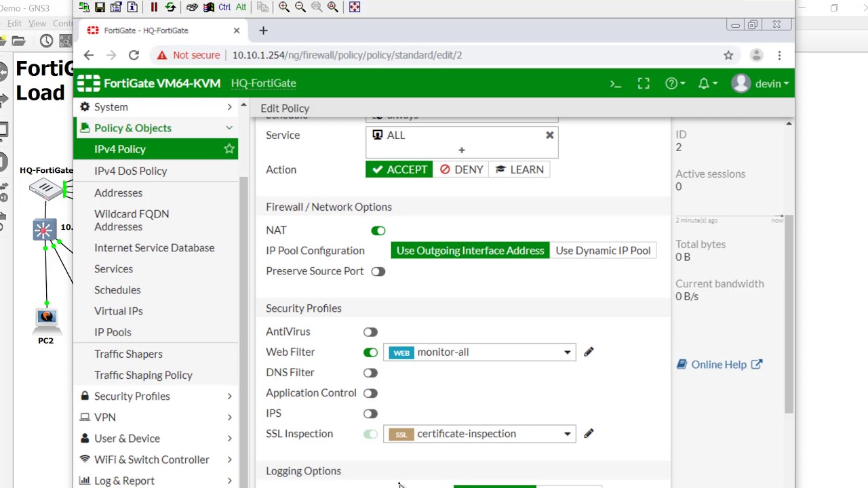The image size is (868, 488).
Task: Enable the Application Control toggle
Action: click(370, 393)
